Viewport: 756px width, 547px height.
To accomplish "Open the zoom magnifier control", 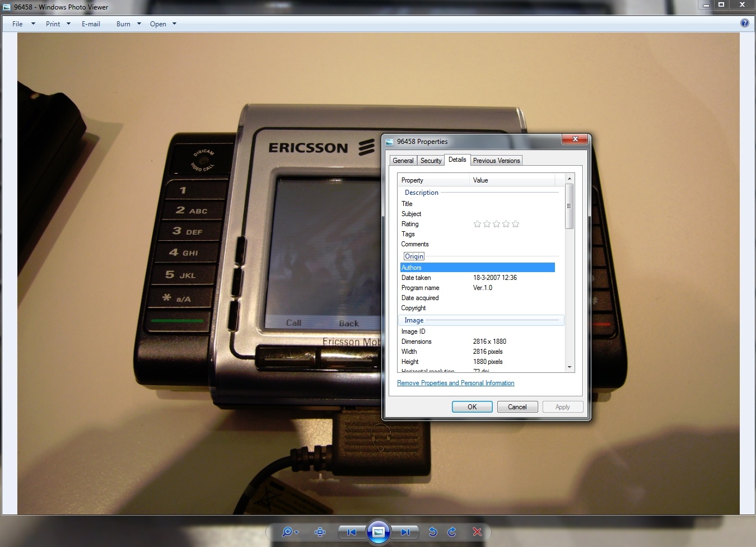I will (x=287, y=532).
